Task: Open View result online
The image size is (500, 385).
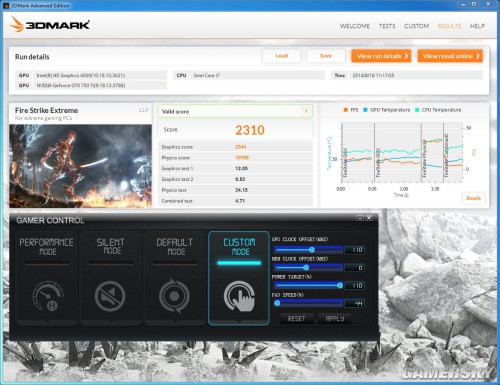Action: (450, 56)
